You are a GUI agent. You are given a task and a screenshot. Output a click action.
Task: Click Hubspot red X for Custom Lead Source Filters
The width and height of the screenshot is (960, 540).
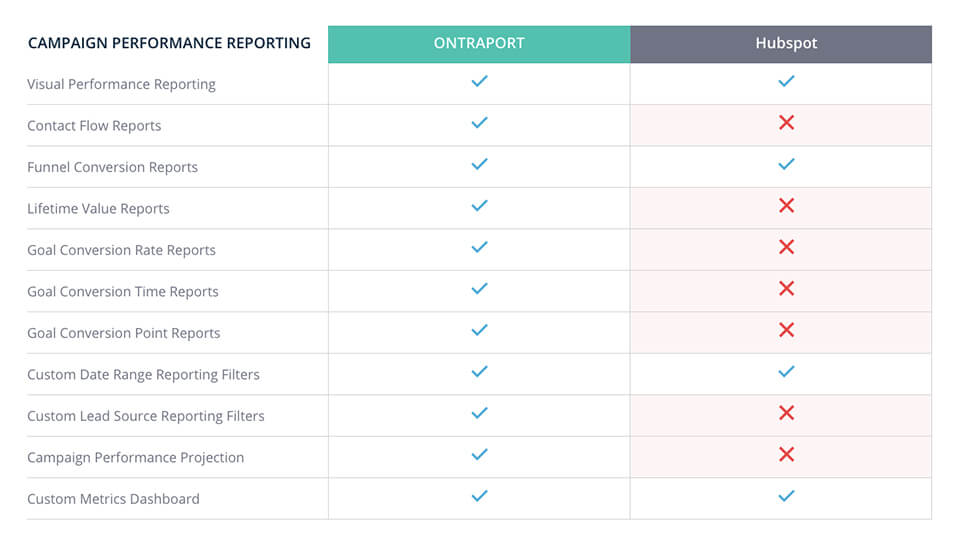pos(786,413)
